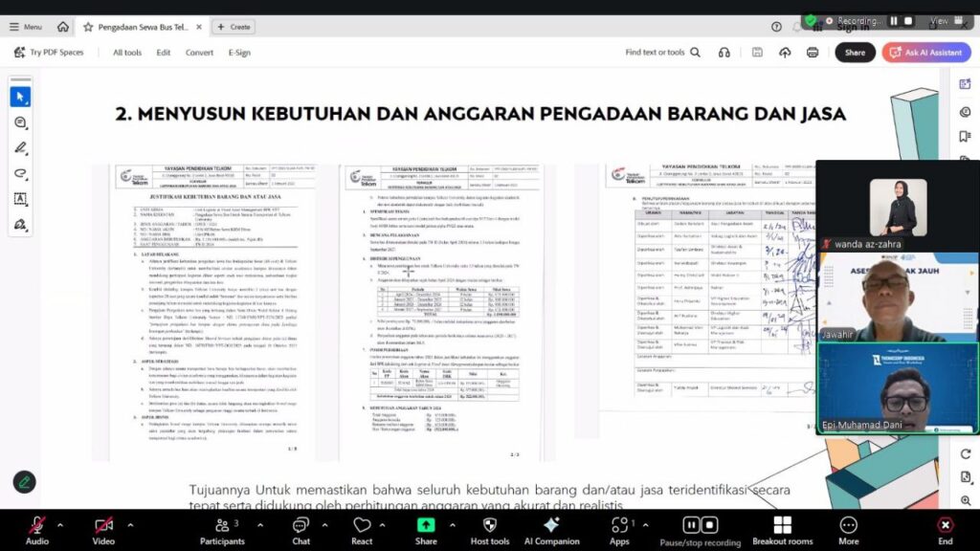This screenshot has width=980, height=551.
Task: Expand the chevron next to Chat
Action: (x=323, y=524)
